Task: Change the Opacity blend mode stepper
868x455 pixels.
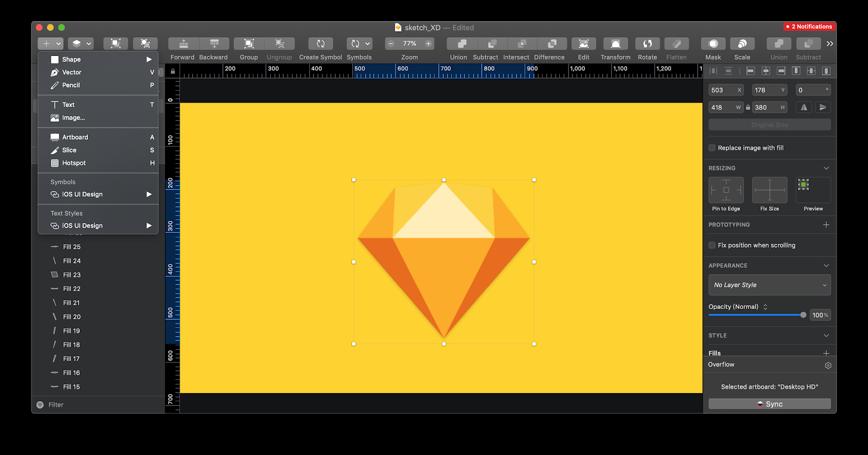Action: pyautogui.click(x=765, y=307)
